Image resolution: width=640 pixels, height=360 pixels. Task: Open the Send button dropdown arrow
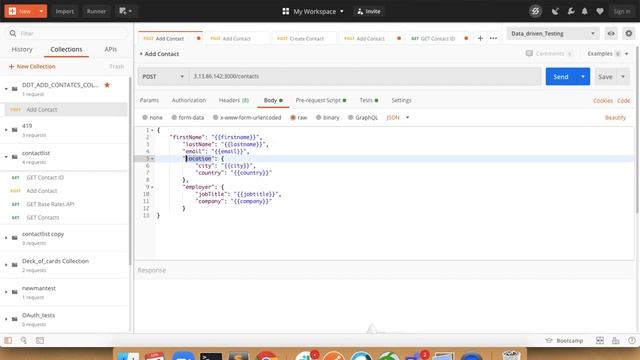pyautogui.click(x=583, y=77)
